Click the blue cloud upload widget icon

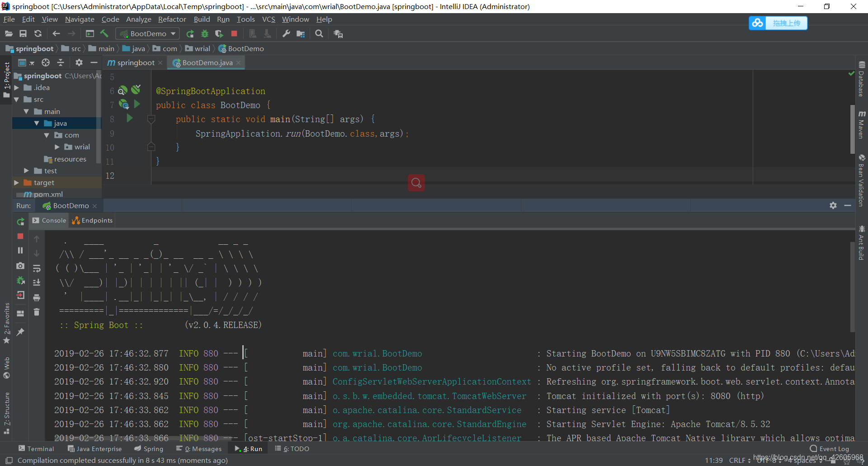758,23
